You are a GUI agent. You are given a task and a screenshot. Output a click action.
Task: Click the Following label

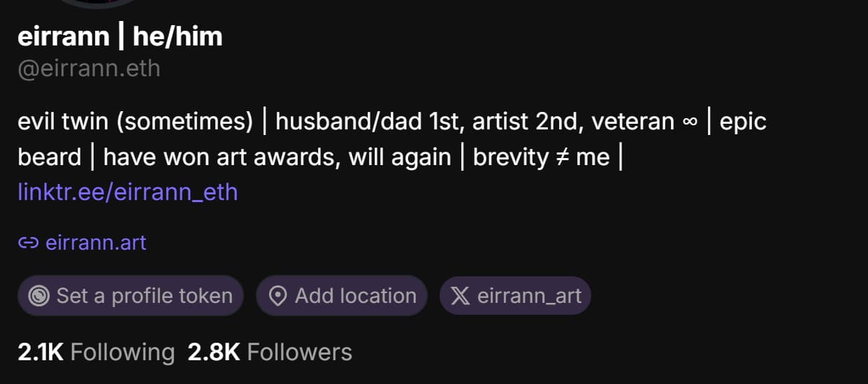click(x=122, y=352)
